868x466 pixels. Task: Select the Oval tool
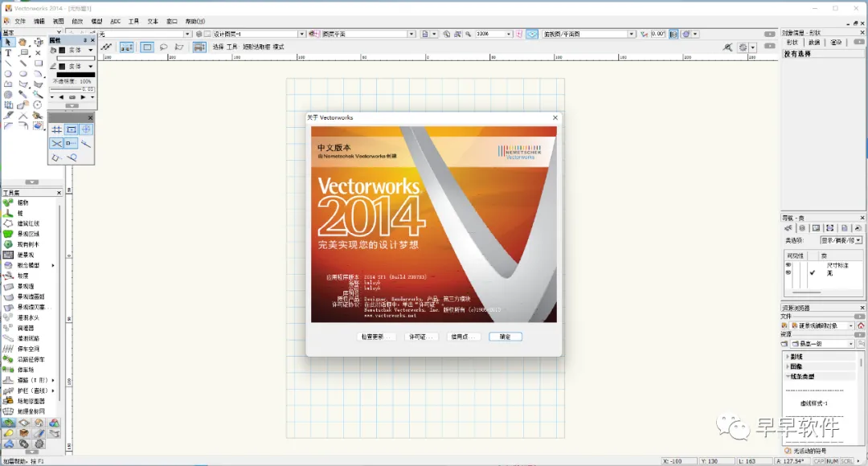[23, 74]
